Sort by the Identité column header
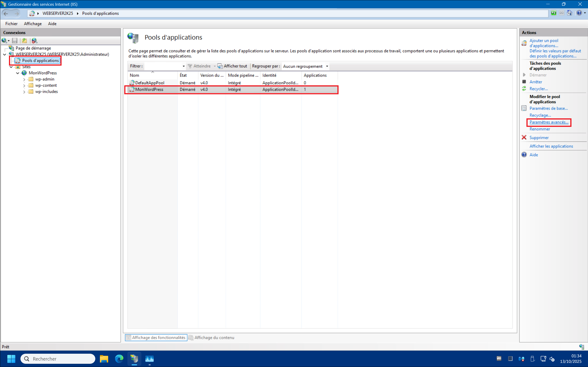Screen dimensions: 588x367 269,75
